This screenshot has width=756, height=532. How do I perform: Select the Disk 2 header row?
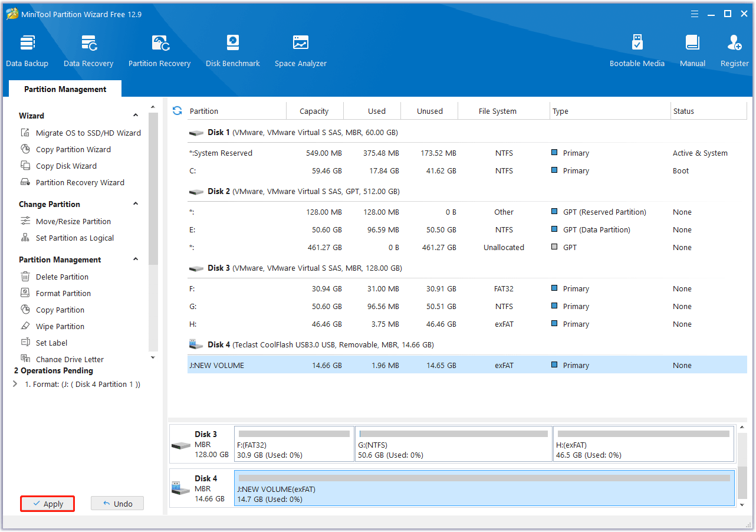(467, 192)
